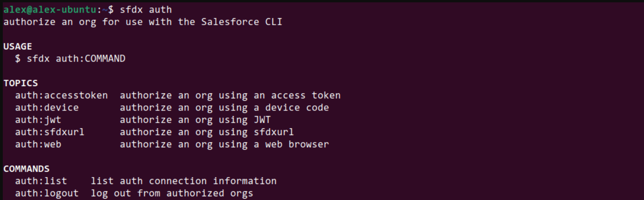The height and width of the screenshot is (200, 644).
Task: Click 'authorize an org using a web browser' text
Action: (x=224, y=144)
